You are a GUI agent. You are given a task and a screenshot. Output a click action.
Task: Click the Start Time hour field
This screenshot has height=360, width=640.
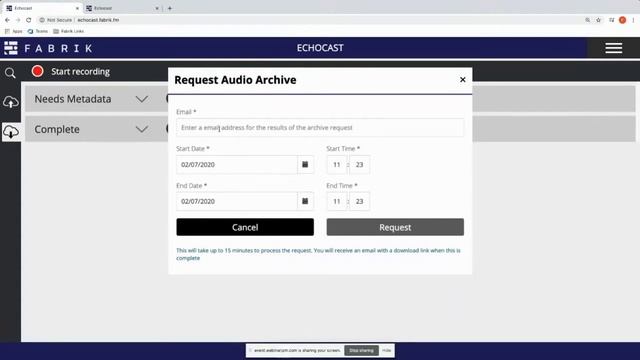pos(337,164)
